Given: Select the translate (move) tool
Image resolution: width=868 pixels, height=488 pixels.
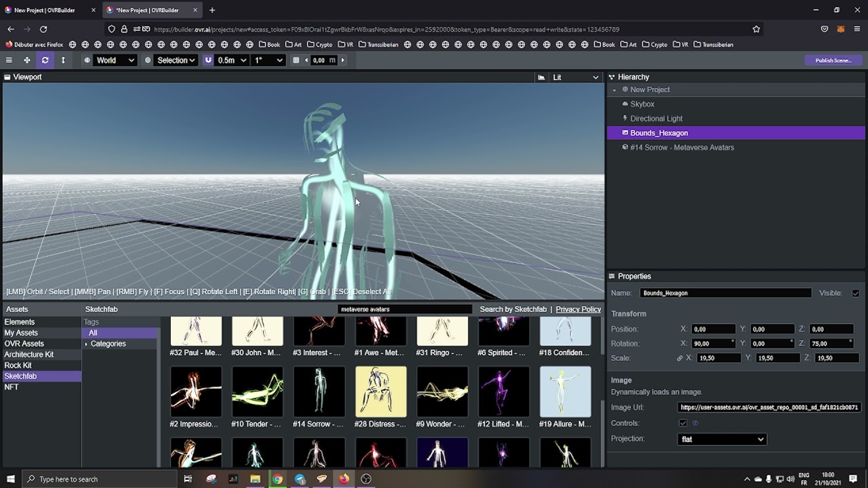Looking at the screenshot, I should [x=27, y=60].
